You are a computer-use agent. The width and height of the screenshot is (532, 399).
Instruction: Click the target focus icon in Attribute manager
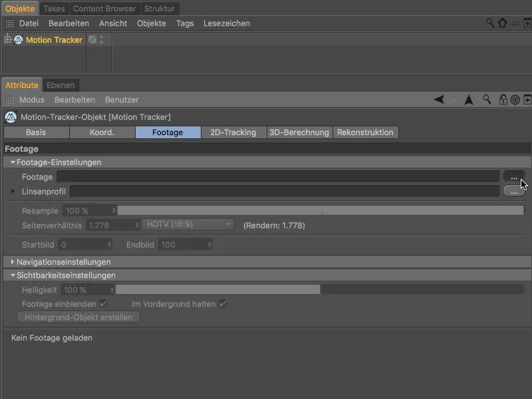516,98
